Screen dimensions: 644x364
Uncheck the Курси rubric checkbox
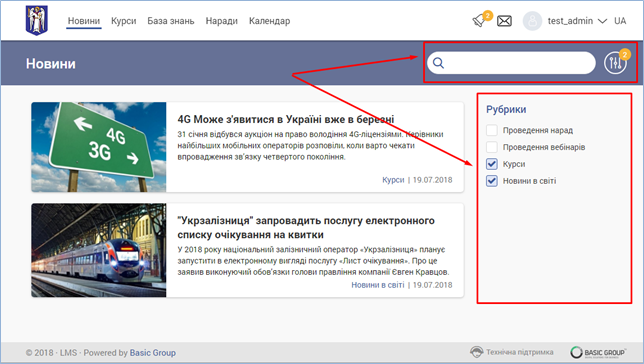(492, 164)
